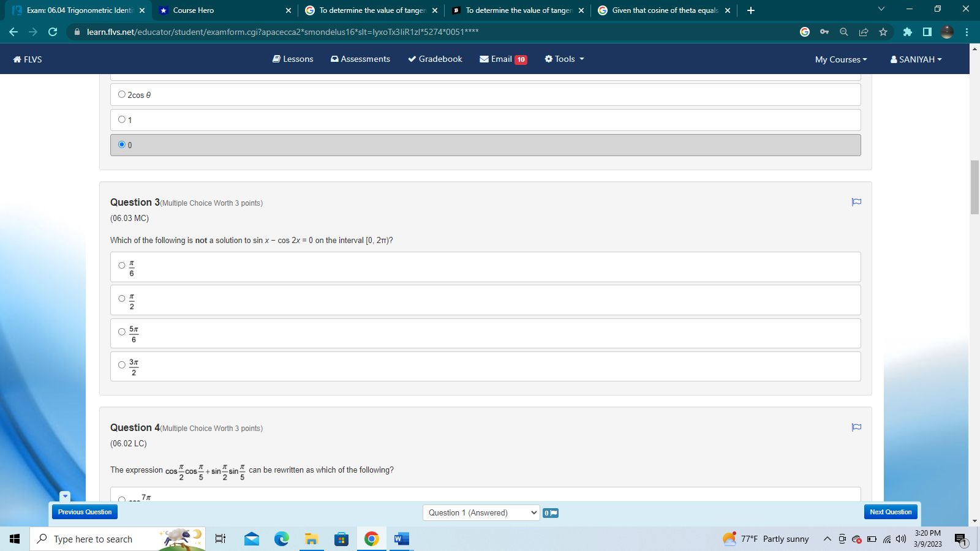Open the Email inbox with 10 unread messages
The image size is (980, 551).
coord(501,59)
